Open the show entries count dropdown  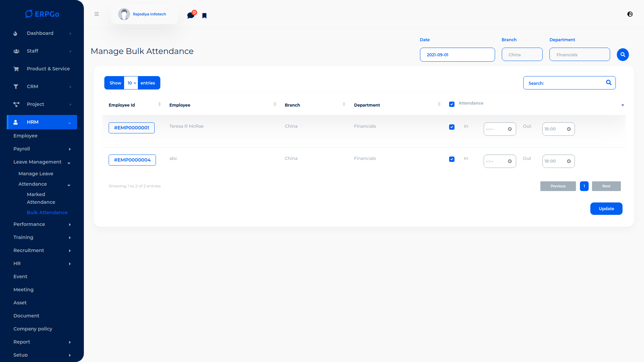(131, 83)
